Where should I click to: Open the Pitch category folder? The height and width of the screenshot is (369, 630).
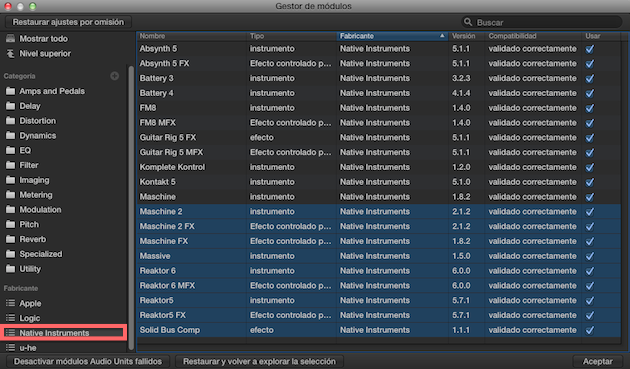click(10, 224)
